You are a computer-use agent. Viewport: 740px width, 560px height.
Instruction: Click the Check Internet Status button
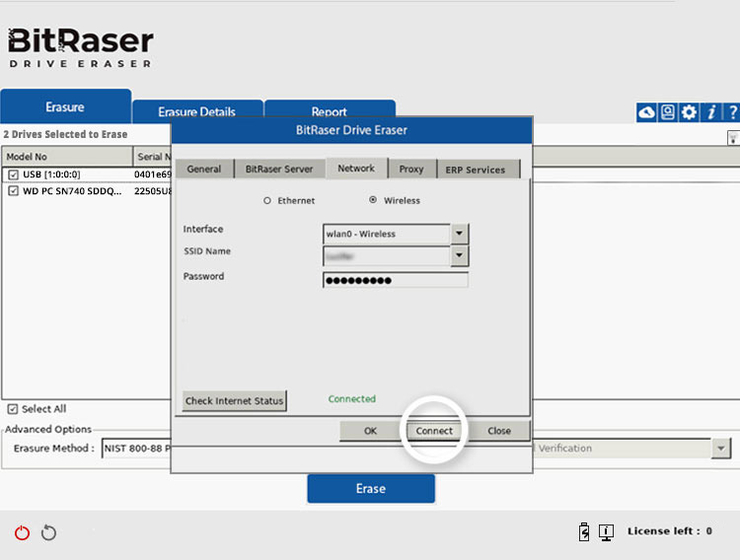[x=234, y=401]
